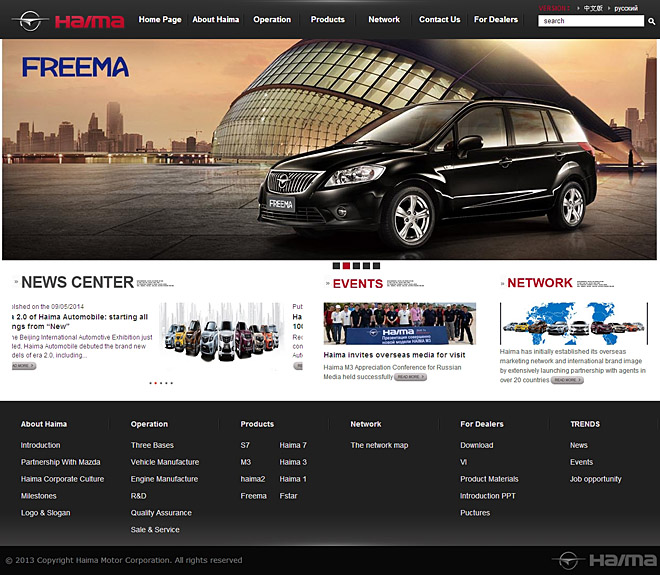Click the arrow icon beside Events heading
The height and width of the screenshot is (575, 660).
coord(327,284)
